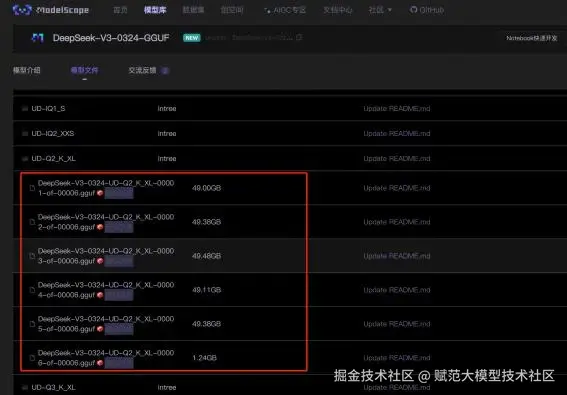
Task: Open the 文档中心 navigation item
Action: tap(337, 10)
